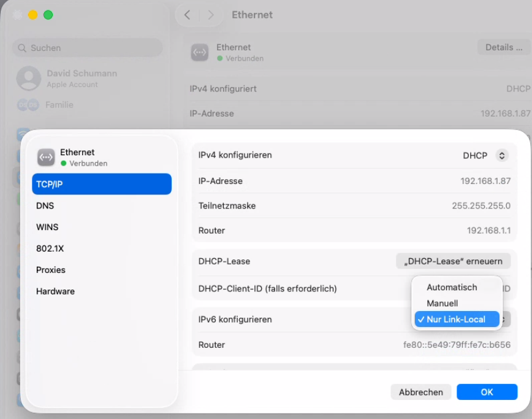Open the IPv4 konfigurieren DHCP dropdown
Screen dimensions: 532x419
[485, 155]
